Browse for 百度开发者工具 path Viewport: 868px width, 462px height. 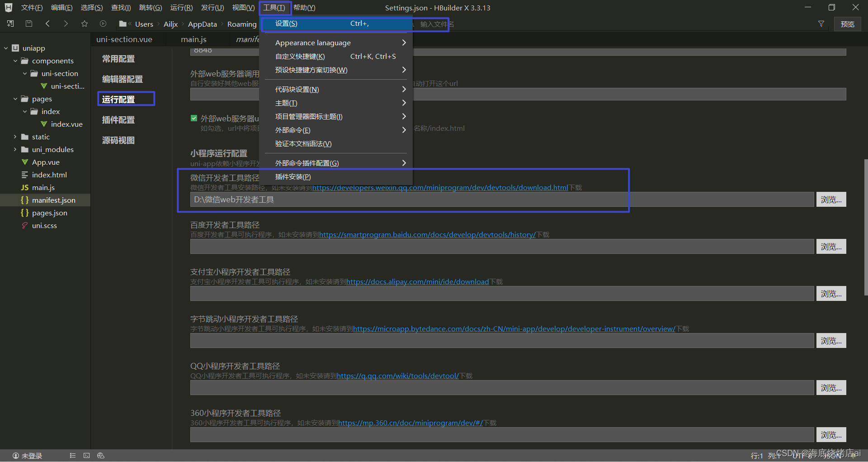pos(831,247)
